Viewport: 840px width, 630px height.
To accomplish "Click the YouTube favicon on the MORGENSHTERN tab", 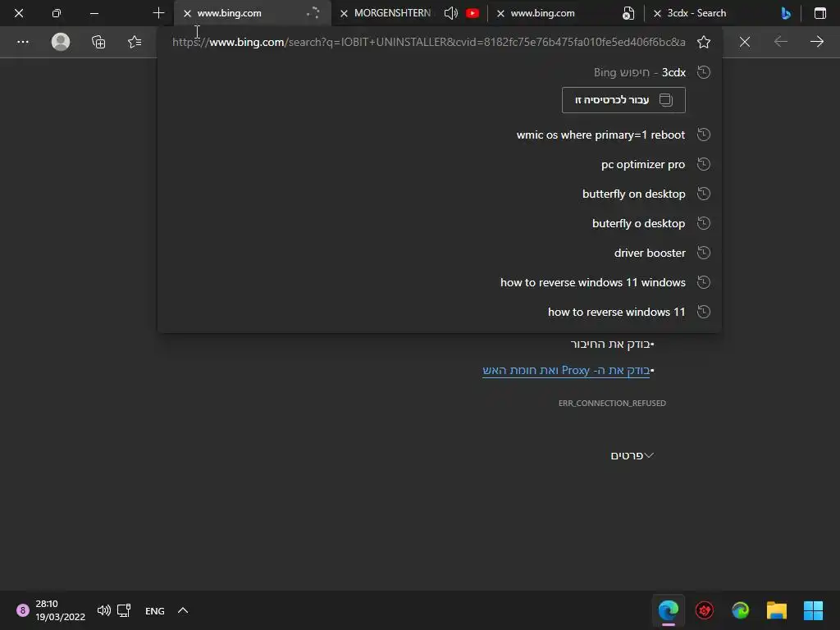I will [x=472, y=13].
